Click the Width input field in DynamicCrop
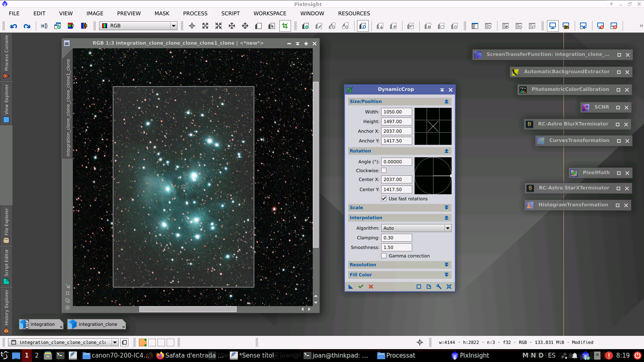 click(396, 111)
